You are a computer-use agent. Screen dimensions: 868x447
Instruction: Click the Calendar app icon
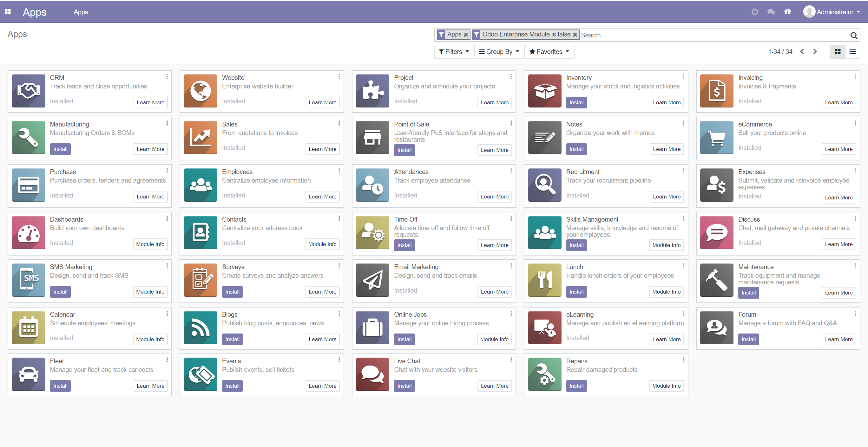tap(29, 327)
